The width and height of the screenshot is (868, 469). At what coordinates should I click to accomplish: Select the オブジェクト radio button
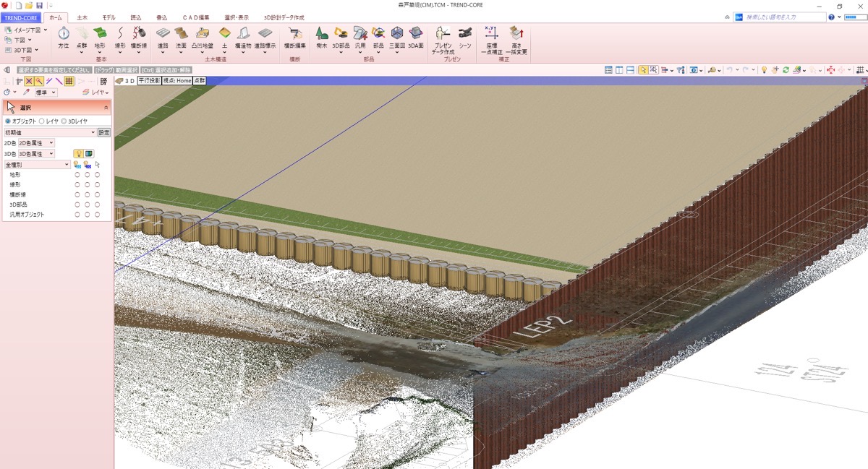pyautogui.click(x=8, y=121)
